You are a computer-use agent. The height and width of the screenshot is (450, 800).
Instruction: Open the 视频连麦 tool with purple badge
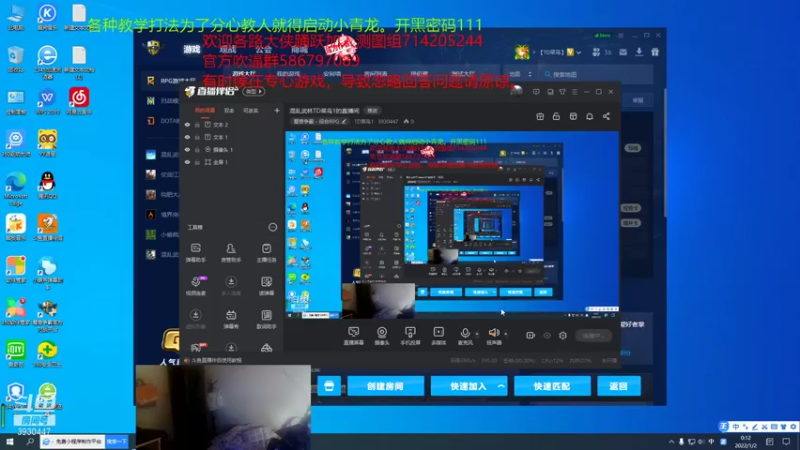pyautogui.click(x=195, y=286)
